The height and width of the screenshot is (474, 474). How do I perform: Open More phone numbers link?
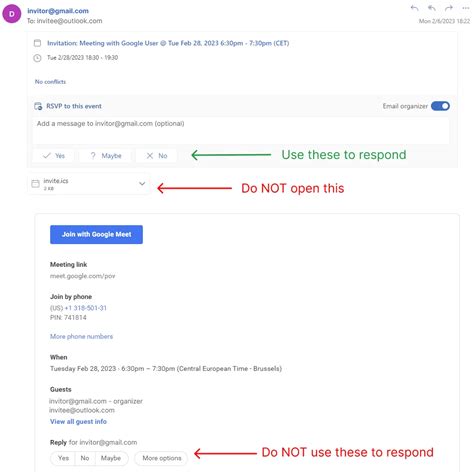click(x=81, y=336)
